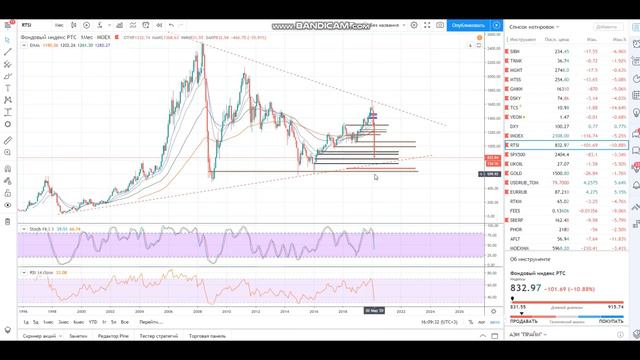The height and width of the screenshot is (360, 640).
Task: Select the forecast measurement tool
Action: [7, 112]
